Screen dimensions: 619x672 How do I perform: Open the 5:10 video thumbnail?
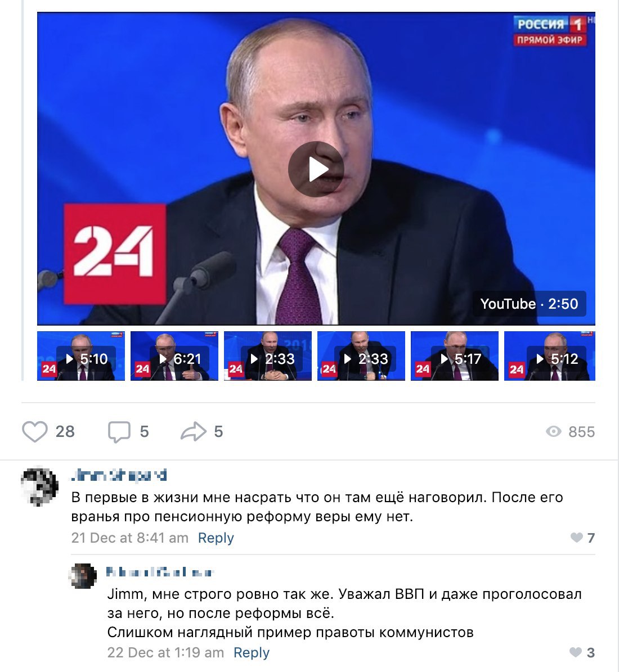[x=81, y=356]
